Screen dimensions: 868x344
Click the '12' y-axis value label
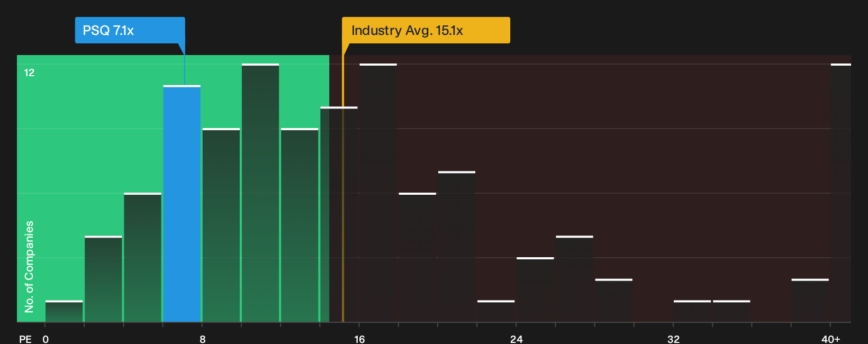(29, 73)
